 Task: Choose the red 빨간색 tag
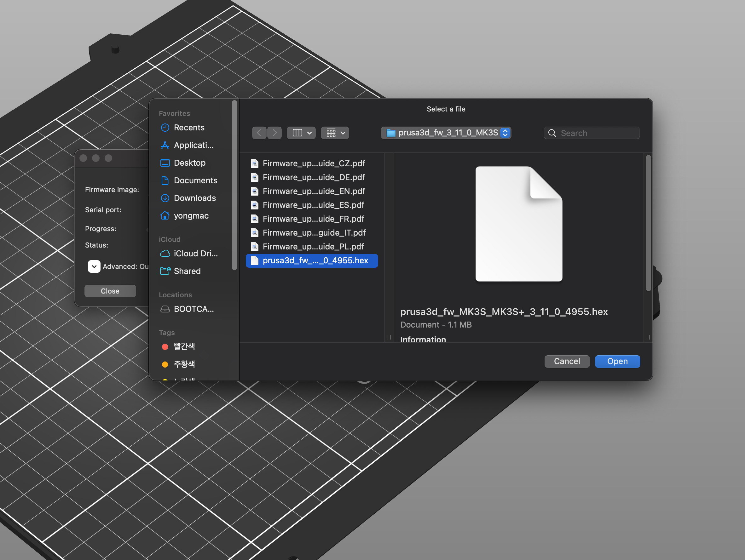(x=184, y=346)
